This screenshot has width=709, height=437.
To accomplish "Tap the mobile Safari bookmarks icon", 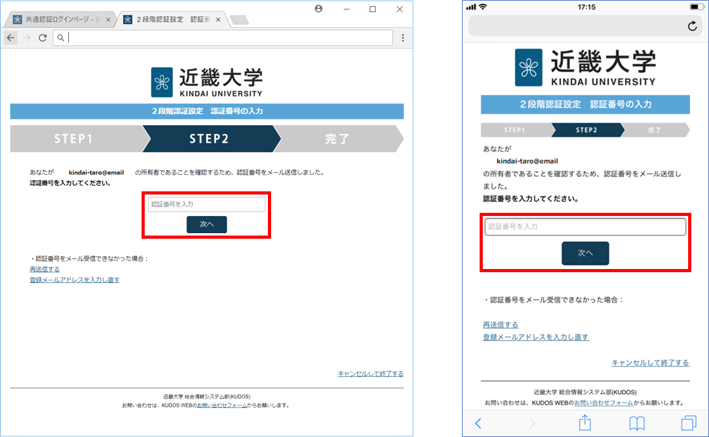I will pos(636,423).
